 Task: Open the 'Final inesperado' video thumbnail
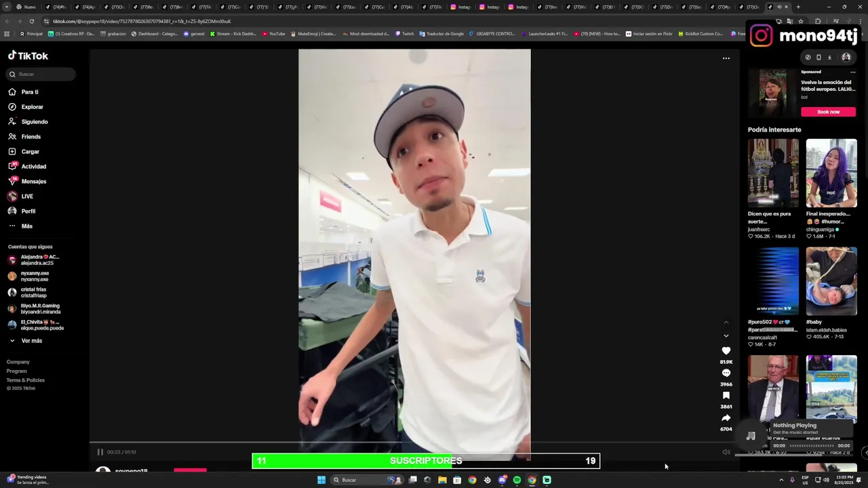point(831,173)
